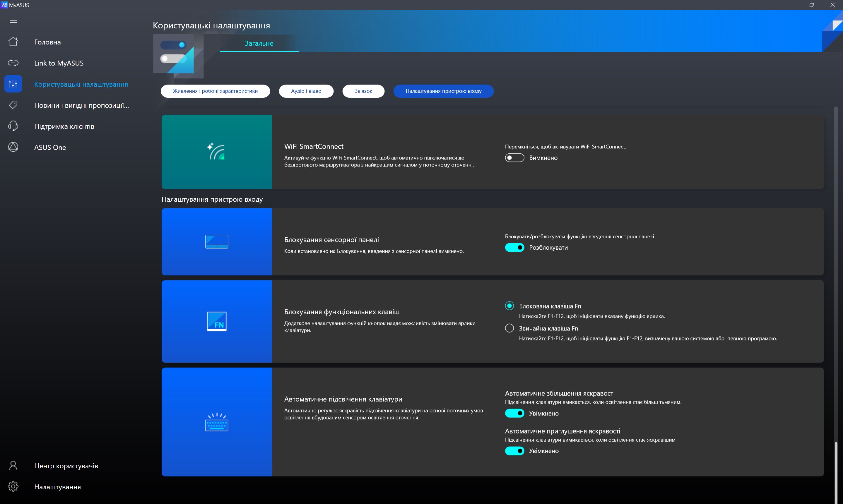Click the Центр користувачів profile icon
The image size is (843, 504).
point(13,466)
